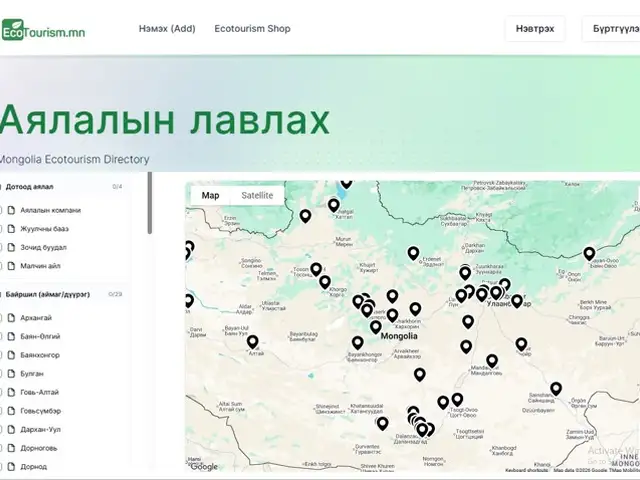Image resolution: width=640 pixels, height=480 pixels.
Task: Click map pin near Bayankhongor
Action: pyautogui.click(x=358, y=343)
